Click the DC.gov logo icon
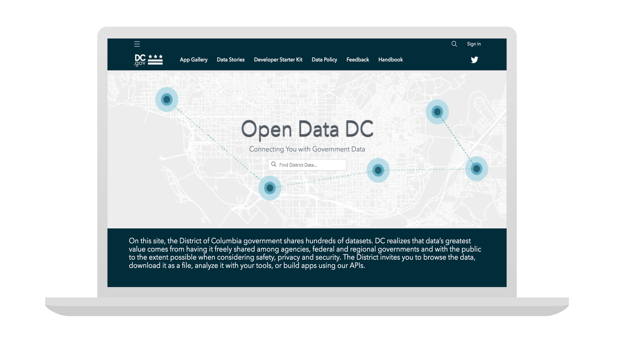The height and width of the screenshot is (364, 619). [148, 59]
